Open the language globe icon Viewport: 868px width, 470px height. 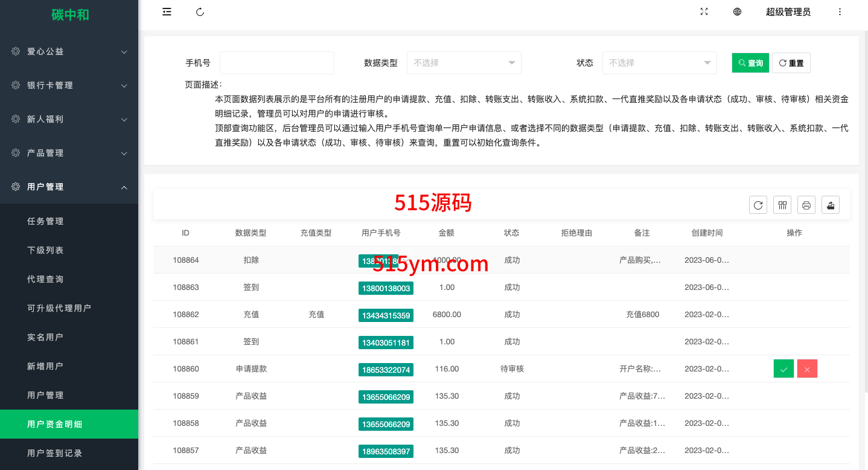click(737, 12)
